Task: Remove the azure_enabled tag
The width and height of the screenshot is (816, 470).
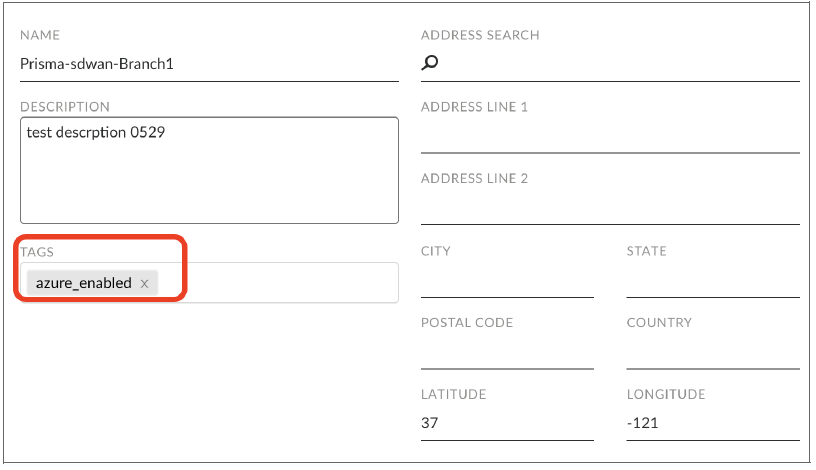Action: [144, 284]
